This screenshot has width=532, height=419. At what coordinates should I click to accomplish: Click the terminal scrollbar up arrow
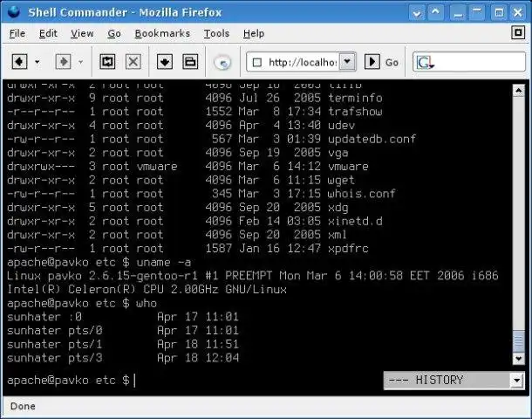[x=518, y=91]
